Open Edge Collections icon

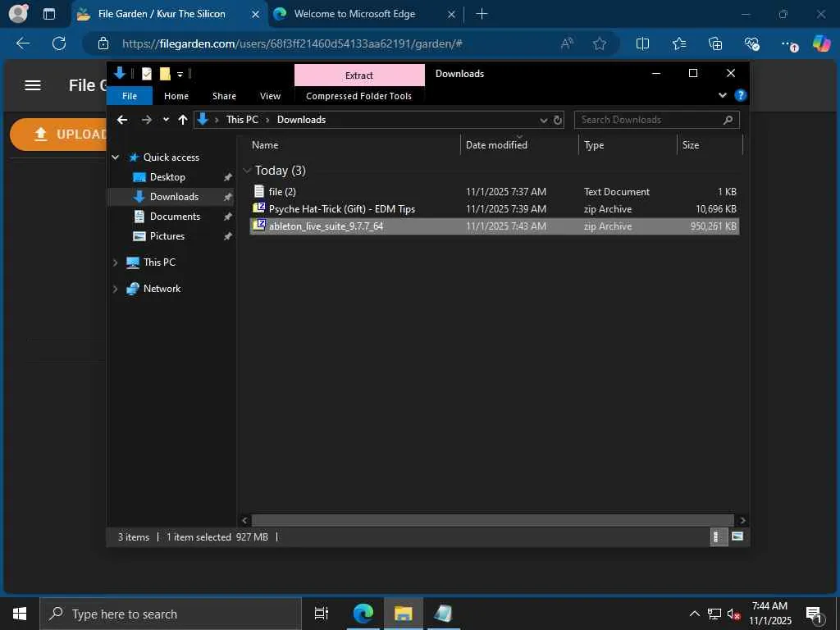(715, 44)
